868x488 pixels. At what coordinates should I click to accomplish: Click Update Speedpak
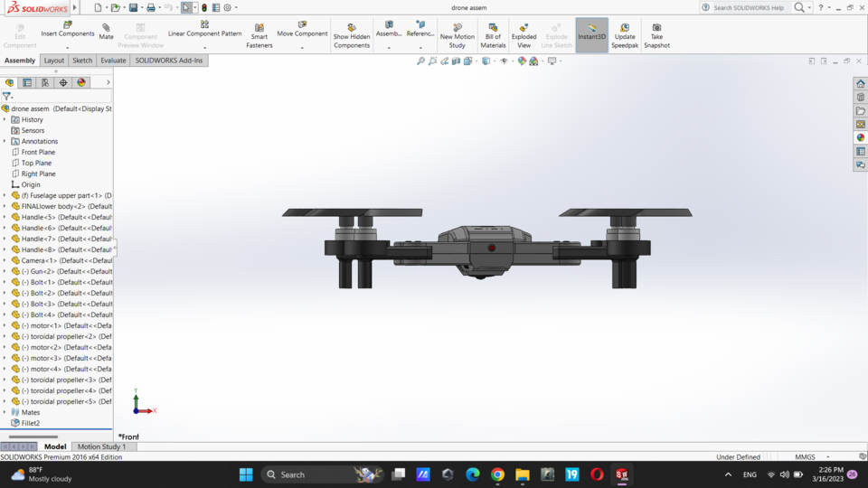[x=625, y=36]
